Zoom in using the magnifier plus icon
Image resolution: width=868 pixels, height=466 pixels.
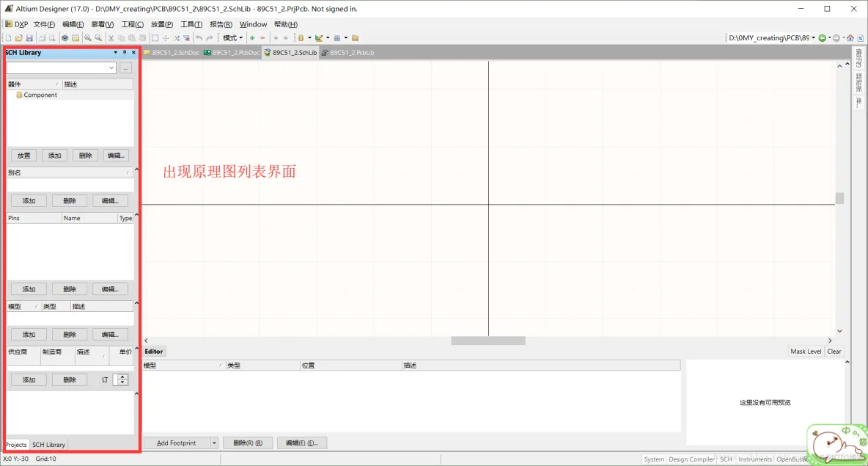pos(88,38)
